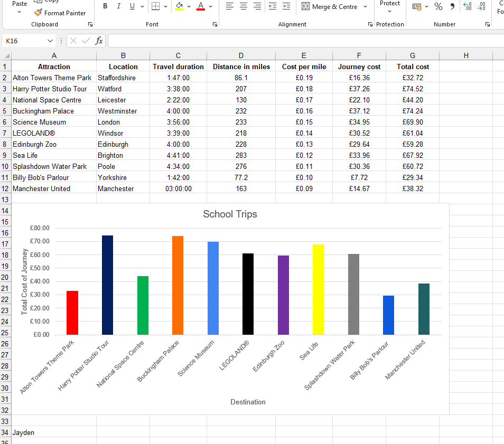Image resolution: width=504 pixels, height=444 pixels.
Task: Select column D header
Action: click(x=241, y=56)
